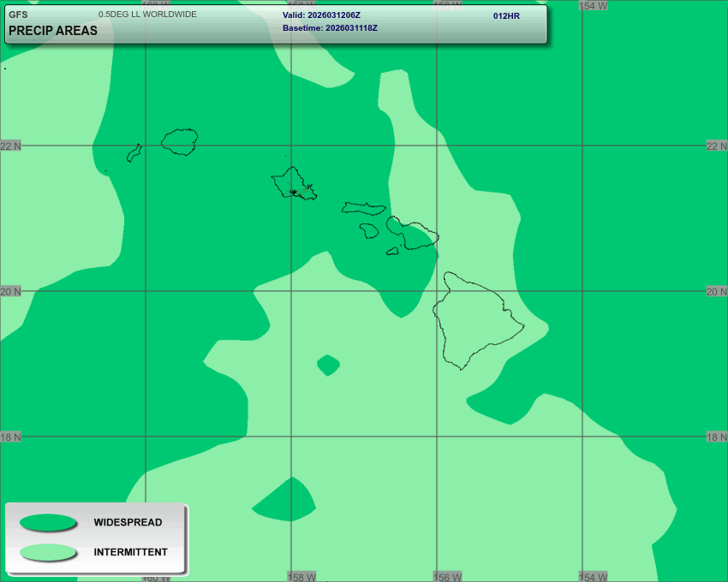Click the Maui island outline

pos(415,234)
